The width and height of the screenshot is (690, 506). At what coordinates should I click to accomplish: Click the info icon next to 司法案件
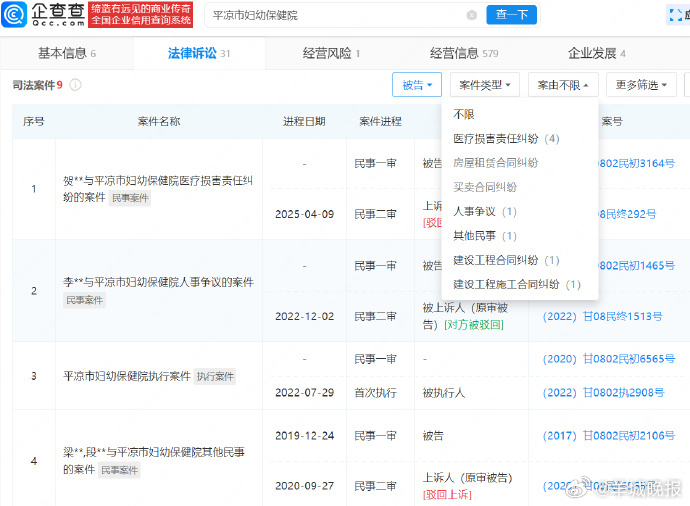coord(75,85)
